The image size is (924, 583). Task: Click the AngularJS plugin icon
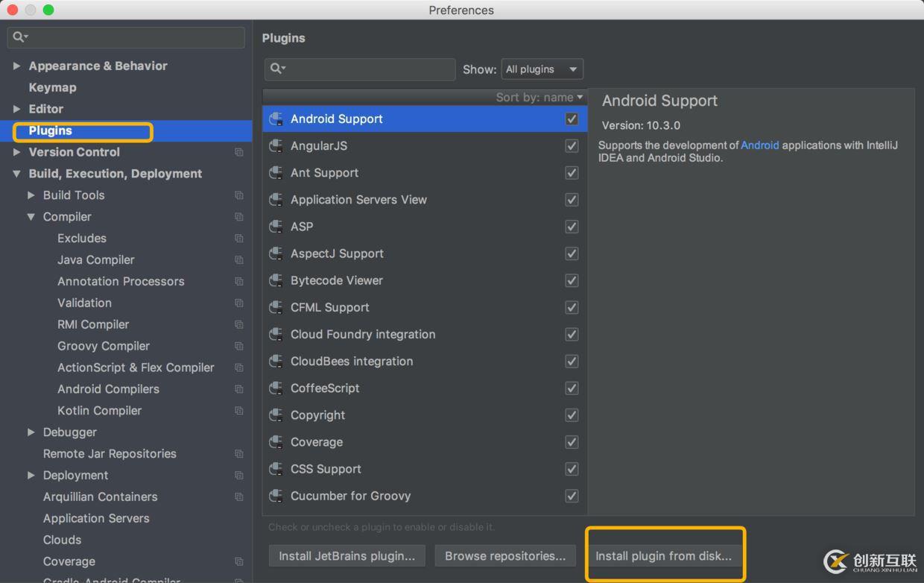point(276,145)
